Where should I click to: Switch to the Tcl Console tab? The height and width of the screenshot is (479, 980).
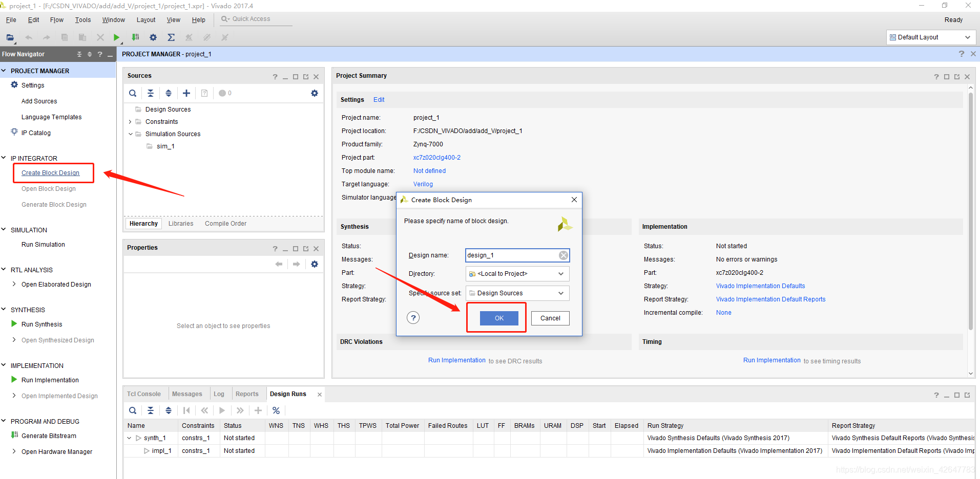tap(144, 394)
